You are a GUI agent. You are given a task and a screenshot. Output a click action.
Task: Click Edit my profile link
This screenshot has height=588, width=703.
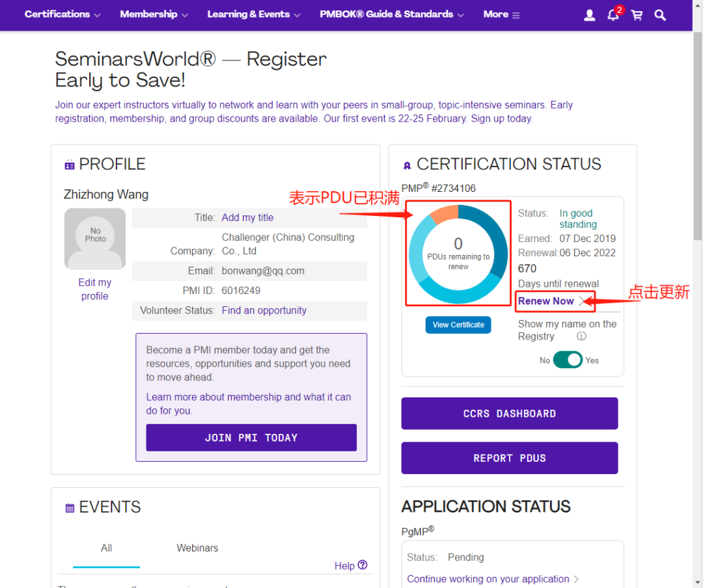click(94, 289)
